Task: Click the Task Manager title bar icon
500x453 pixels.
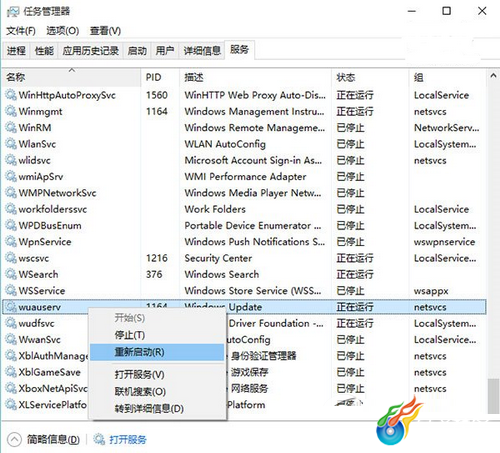Action: tap(13, 12)
